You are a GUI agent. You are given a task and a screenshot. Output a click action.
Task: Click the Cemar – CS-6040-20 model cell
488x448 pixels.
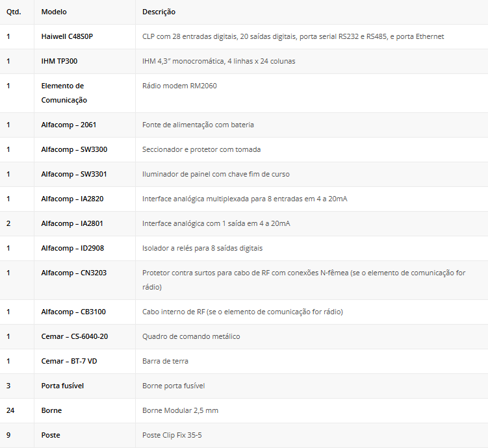coord(75,336)
